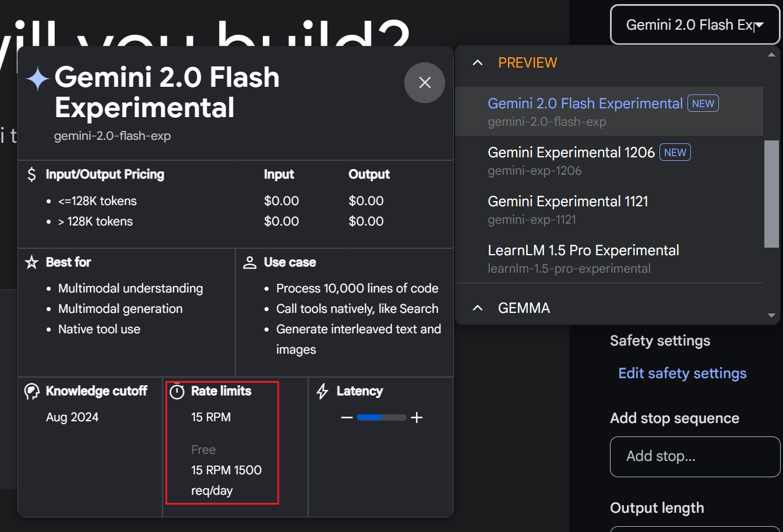Click Process 10,000 lines of code text
This screenshot has height=532, width=783.
tap(357, 288)
